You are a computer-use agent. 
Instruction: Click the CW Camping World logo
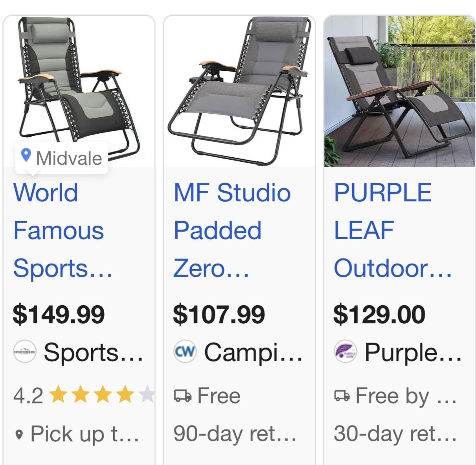click(185, 351)
